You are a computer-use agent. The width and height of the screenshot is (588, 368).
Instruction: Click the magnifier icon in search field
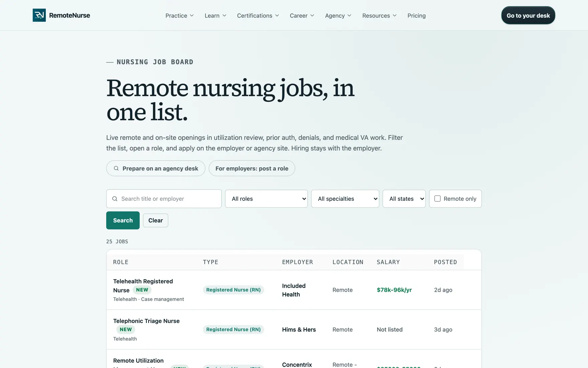pos(115,199)
